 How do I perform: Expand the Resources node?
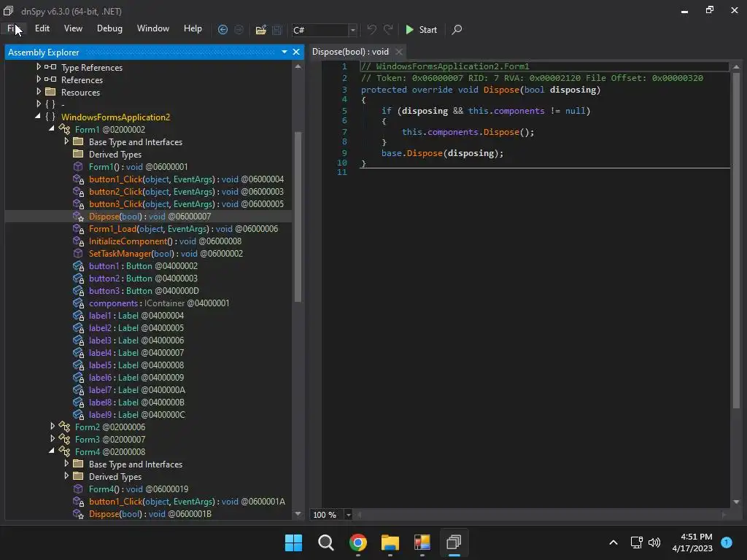click(x=39, y=92)
